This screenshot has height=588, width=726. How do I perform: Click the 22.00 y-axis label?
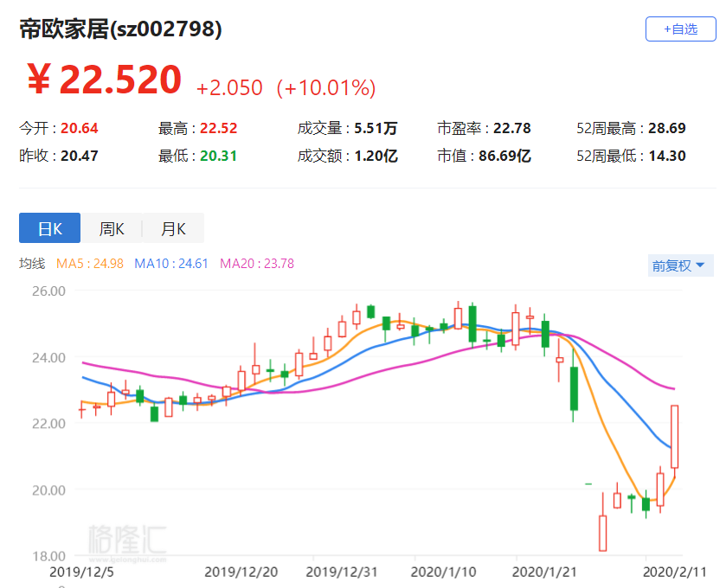48,424
